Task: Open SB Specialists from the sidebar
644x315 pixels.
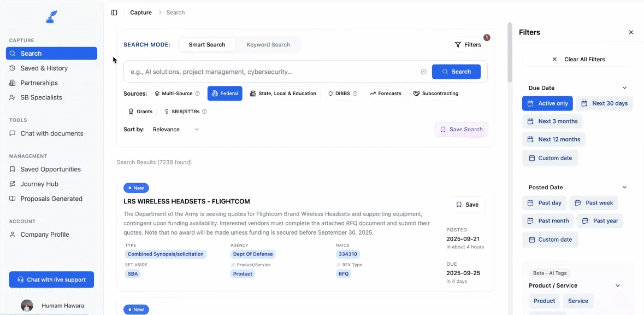Action: tap(41, 97)
